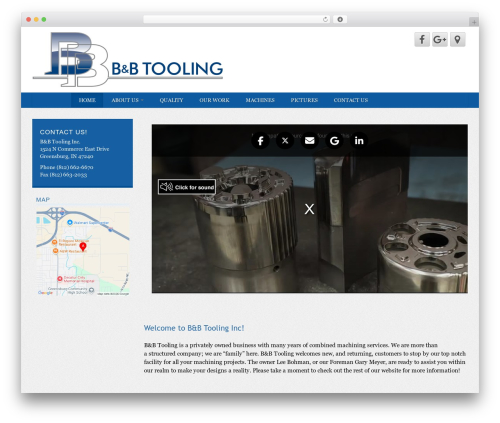The image size is (500, 423).
Task: Click the address line Greensburg, IN 47240
Action: (66, 156)
